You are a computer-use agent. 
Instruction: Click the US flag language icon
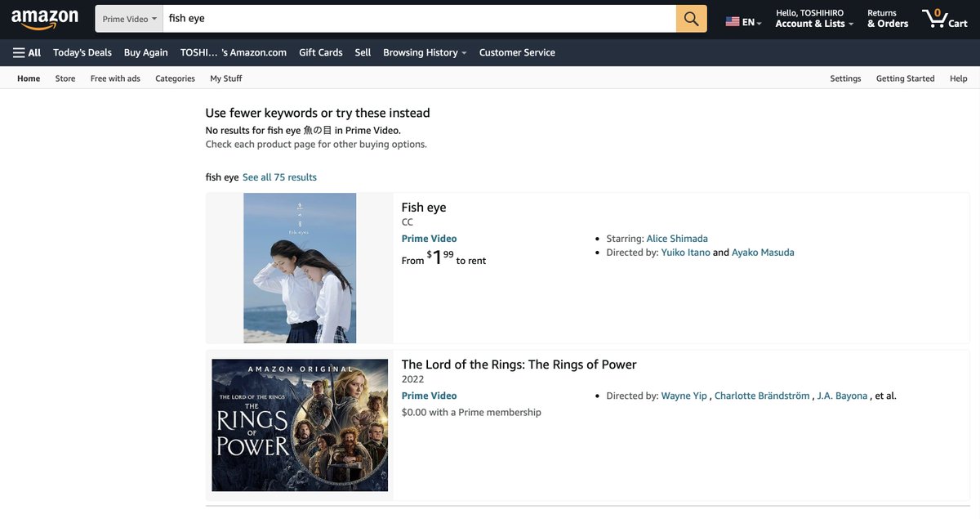pos(733,22)
